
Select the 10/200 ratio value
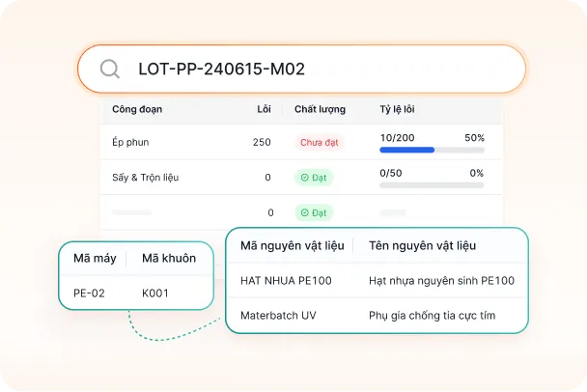tap(397, 138)
